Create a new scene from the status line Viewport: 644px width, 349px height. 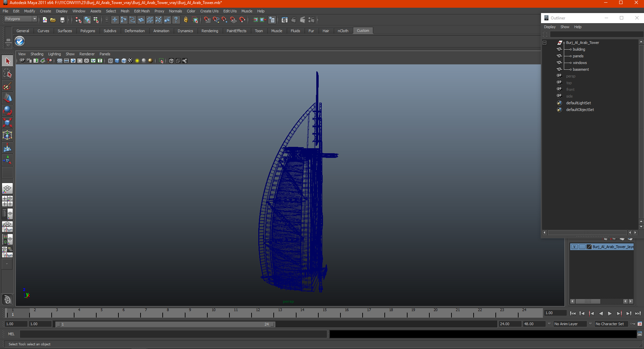[x=45, y=20]
